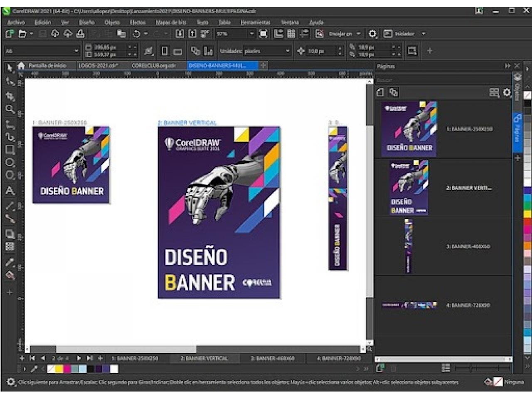Select the Crop tool
Image resolution: width=532 pixels, height=399 pixels.
(x=10, y=96)
